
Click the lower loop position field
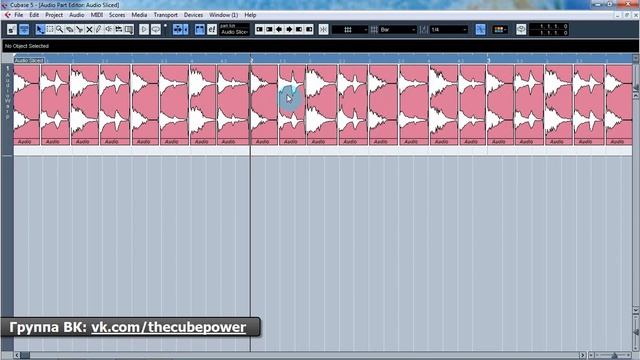[x=549, y=33]
